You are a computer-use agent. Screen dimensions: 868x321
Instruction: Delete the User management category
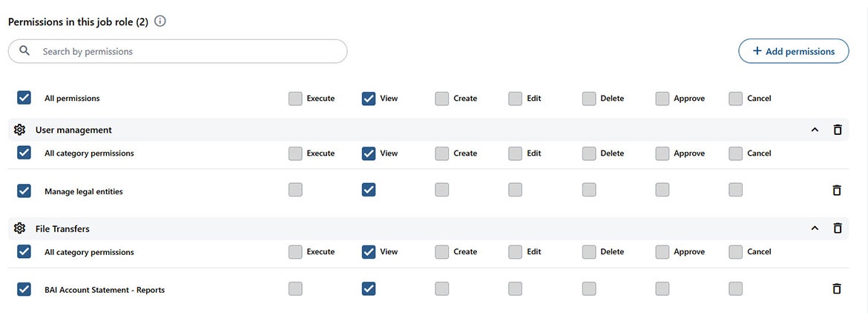838,130
